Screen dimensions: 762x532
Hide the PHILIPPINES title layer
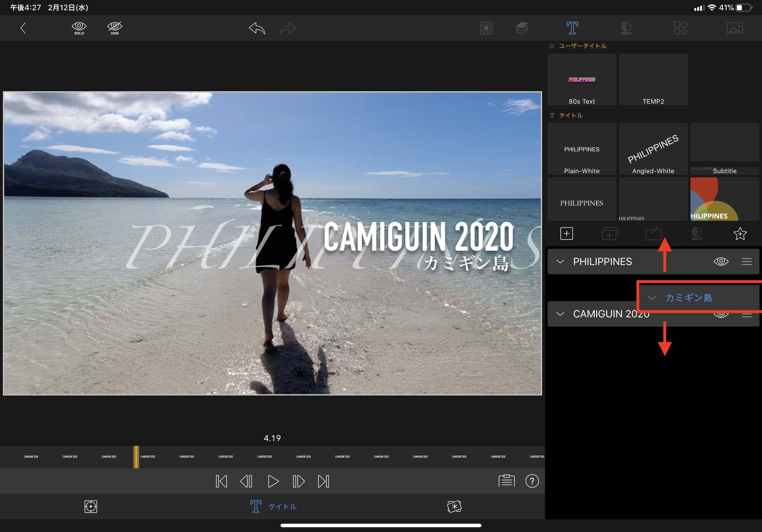pos(721,261)
